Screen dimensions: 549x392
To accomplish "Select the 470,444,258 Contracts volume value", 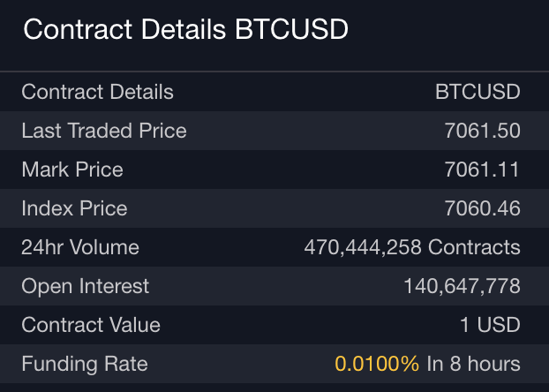I will [412, 247].
